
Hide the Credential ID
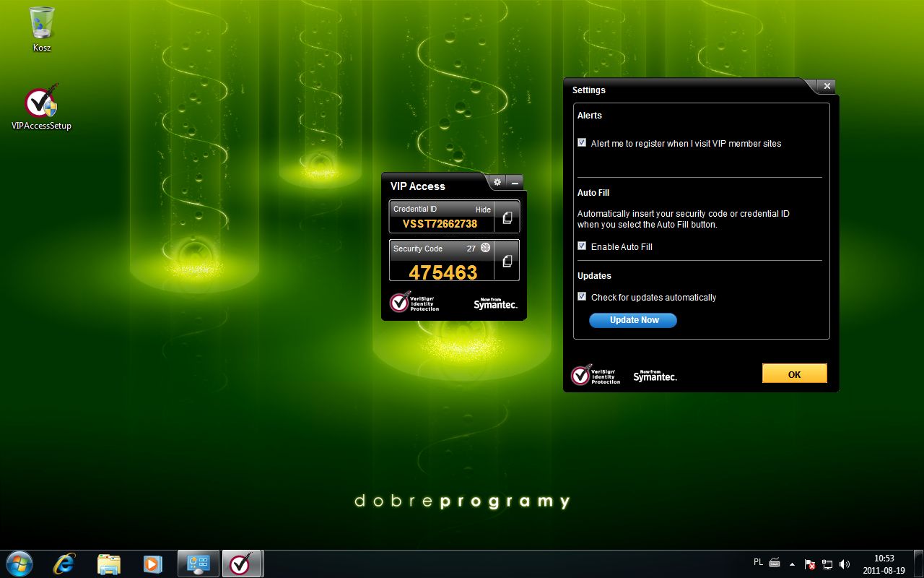483,210
